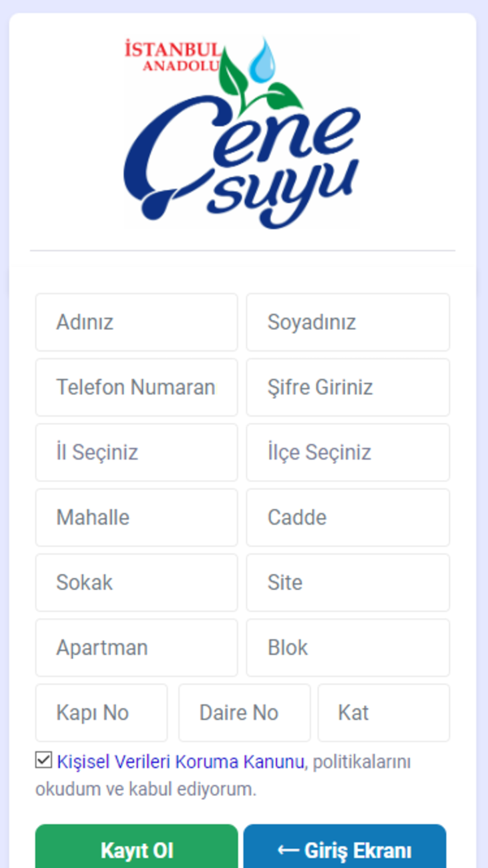
Task: Toggle the KVKK acceptance checkbox
Action: click(43, 760)
